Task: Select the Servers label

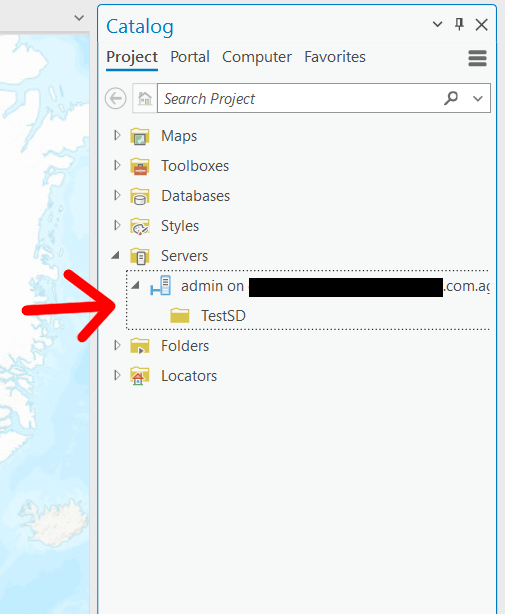Action: tap(184, 256)
